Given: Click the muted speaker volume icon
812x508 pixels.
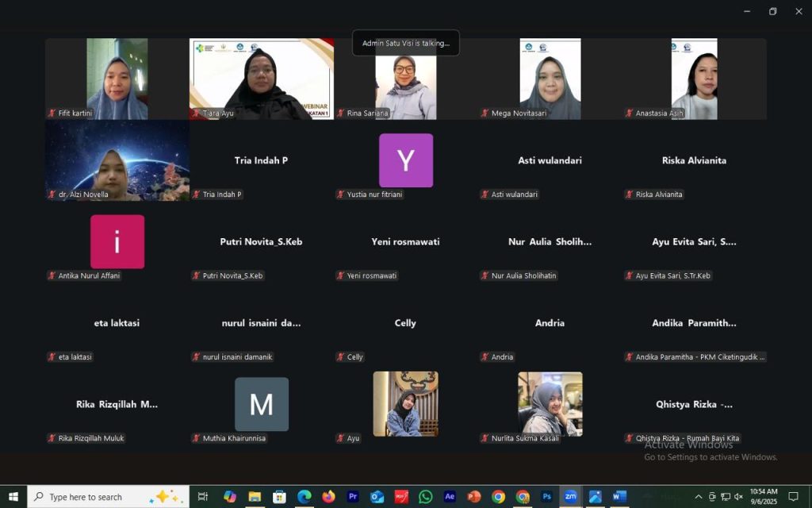Looking at the screenshot, I should tap(738, 497).
